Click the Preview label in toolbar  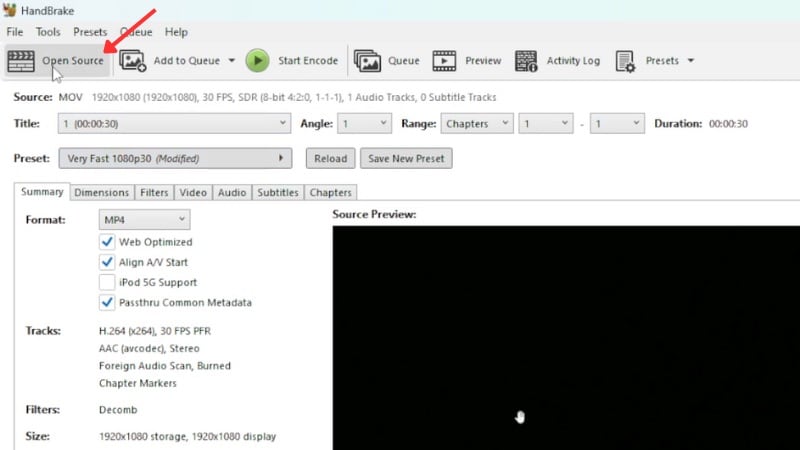pyautogui.click(x=483, y=61)
